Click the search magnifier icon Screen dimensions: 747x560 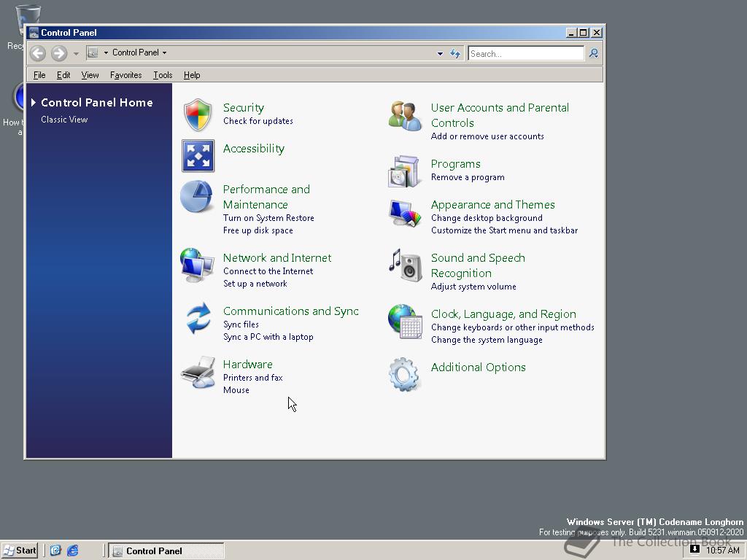pos(594,53)
